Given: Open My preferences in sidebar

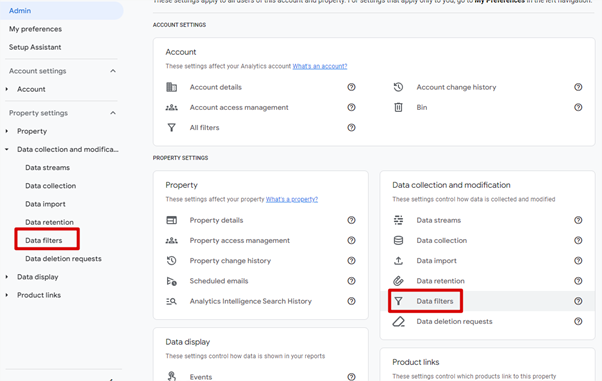Looking at the screenshot, I should pyautogui.click(x=35, y=29).
